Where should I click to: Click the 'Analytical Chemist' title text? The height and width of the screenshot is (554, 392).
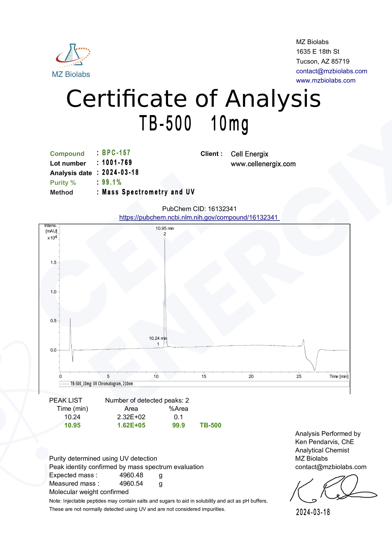click(x=322, y=450)
